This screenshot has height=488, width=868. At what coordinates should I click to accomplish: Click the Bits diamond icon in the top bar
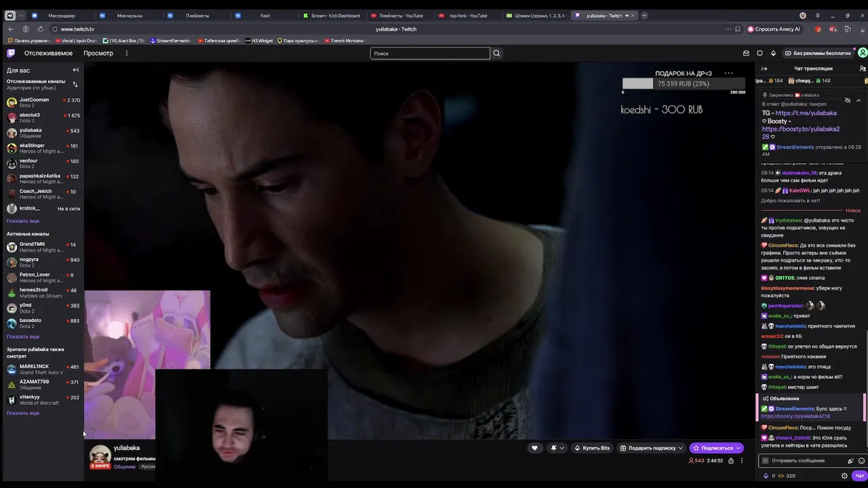tap(773, 53)
